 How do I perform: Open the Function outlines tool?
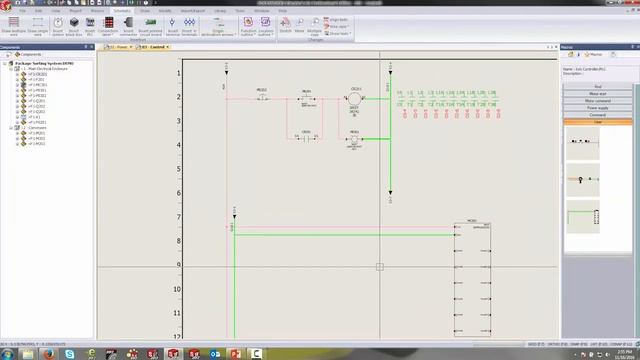(x=248, y=27)
